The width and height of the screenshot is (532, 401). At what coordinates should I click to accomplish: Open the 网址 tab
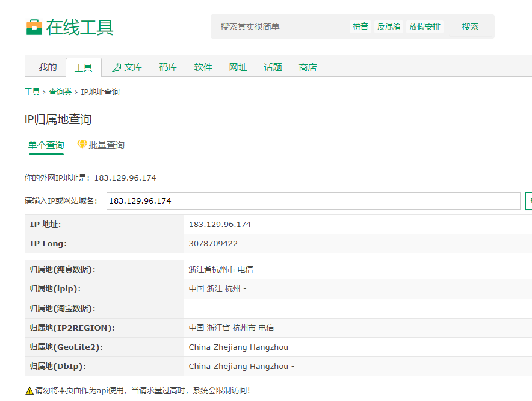pyautogui.click(x=238, y=67)
